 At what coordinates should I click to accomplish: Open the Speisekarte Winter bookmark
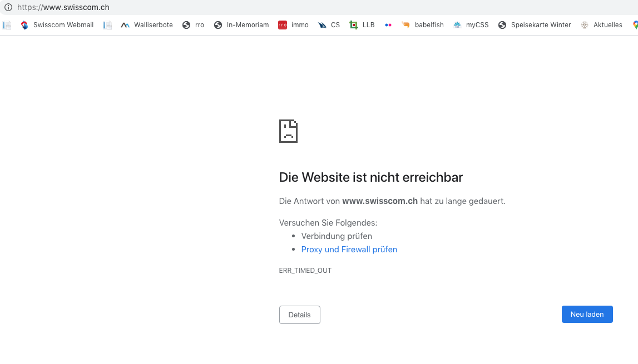click(x=535, y=25)
